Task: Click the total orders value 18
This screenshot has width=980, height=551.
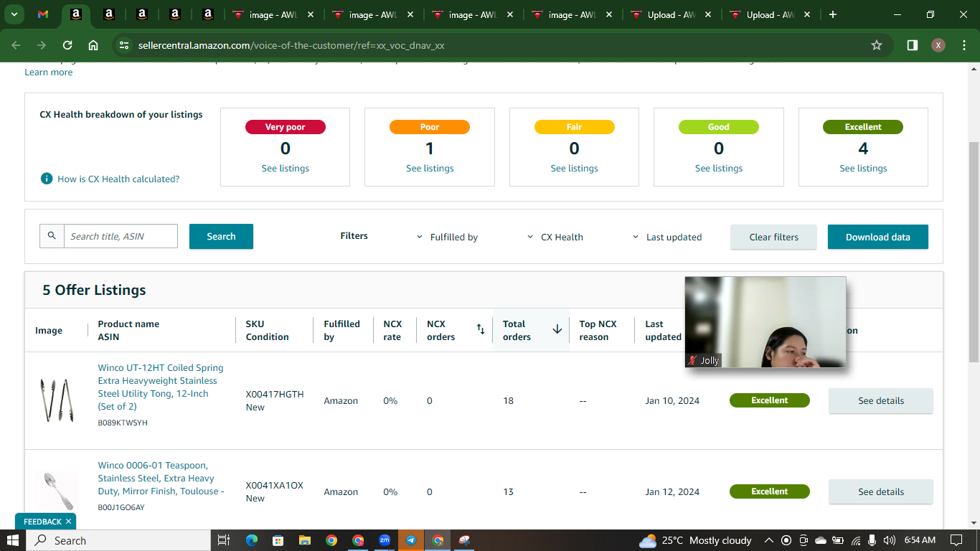Action: (x=509, y=400)
